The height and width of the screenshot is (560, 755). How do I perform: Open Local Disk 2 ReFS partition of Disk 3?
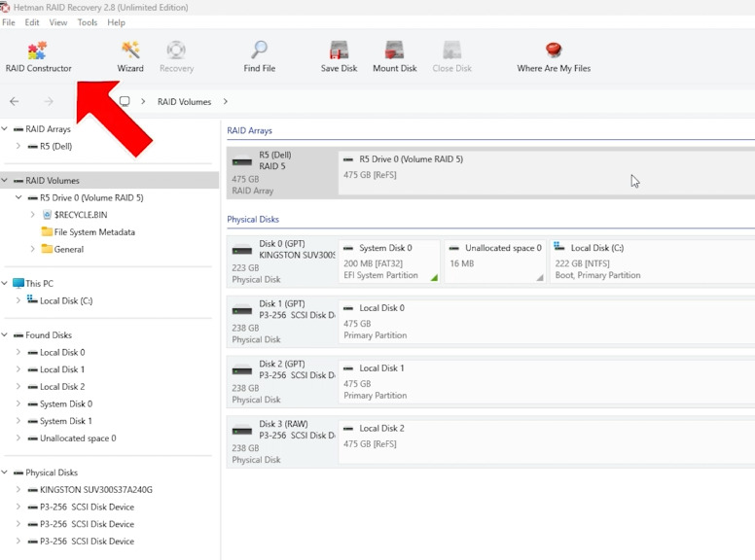[547, 441]
